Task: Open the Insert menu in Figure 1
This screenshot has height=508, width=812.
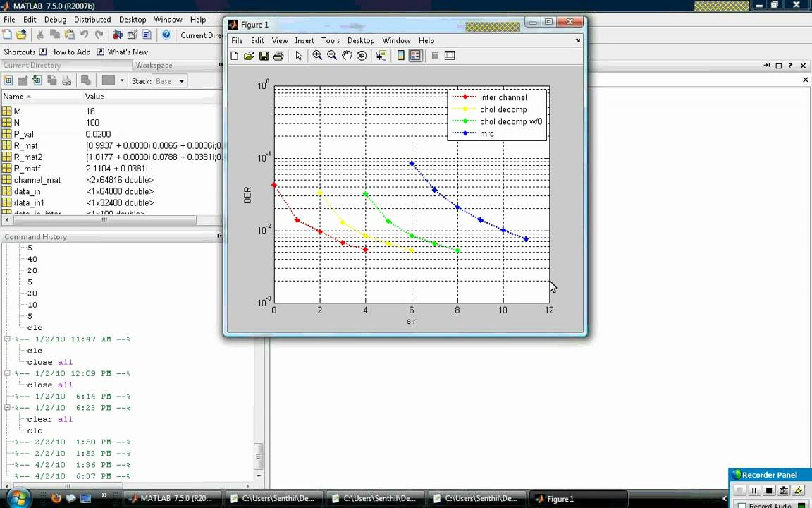Action: tap(304, 40)
